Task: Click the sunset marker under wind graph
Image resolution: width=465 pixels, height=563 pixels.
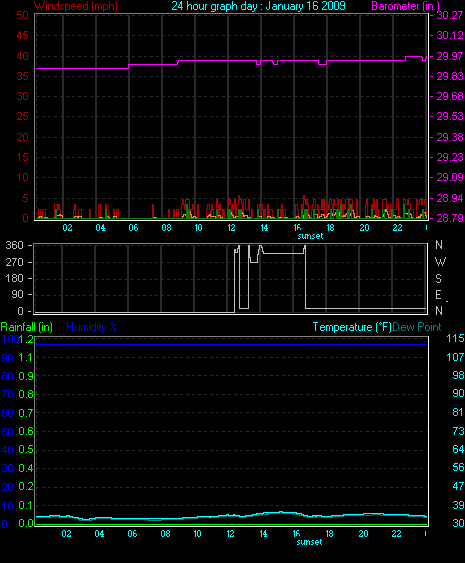Action: pos(310,236)
